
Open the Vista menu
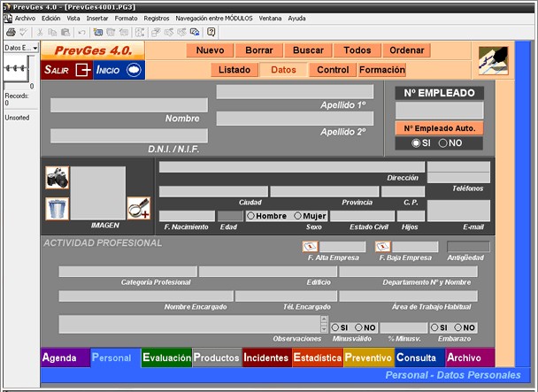click(x=73, y=19)
